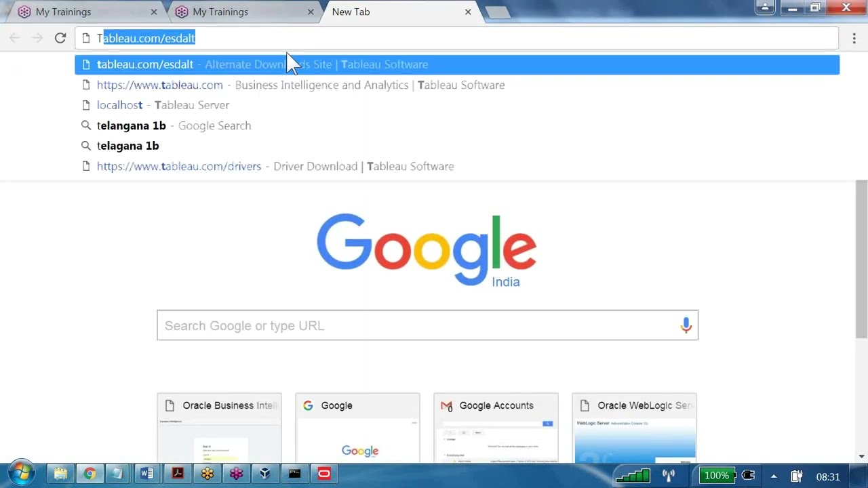Open the Windows Start menu

point(21,473)
